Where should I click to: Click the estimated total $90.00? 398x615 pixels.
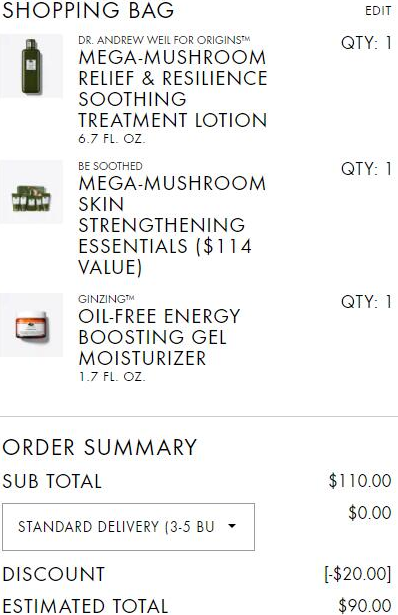[365, 605]
